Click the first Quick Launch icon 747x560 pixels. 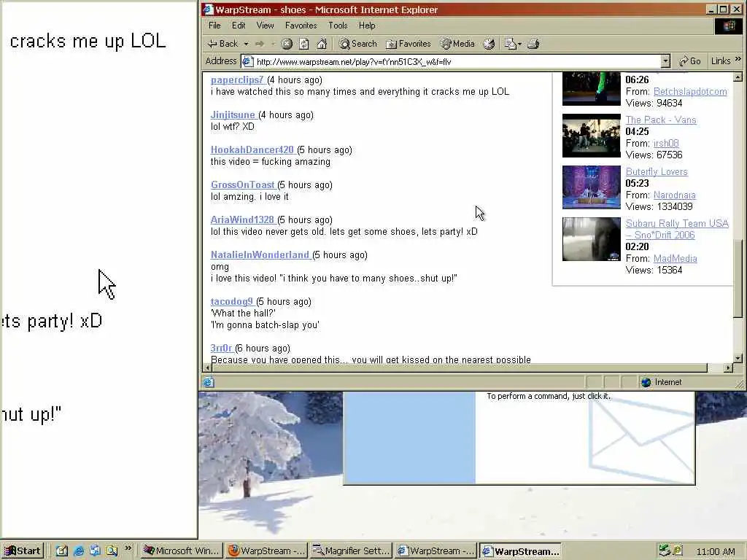coord(62,551)
